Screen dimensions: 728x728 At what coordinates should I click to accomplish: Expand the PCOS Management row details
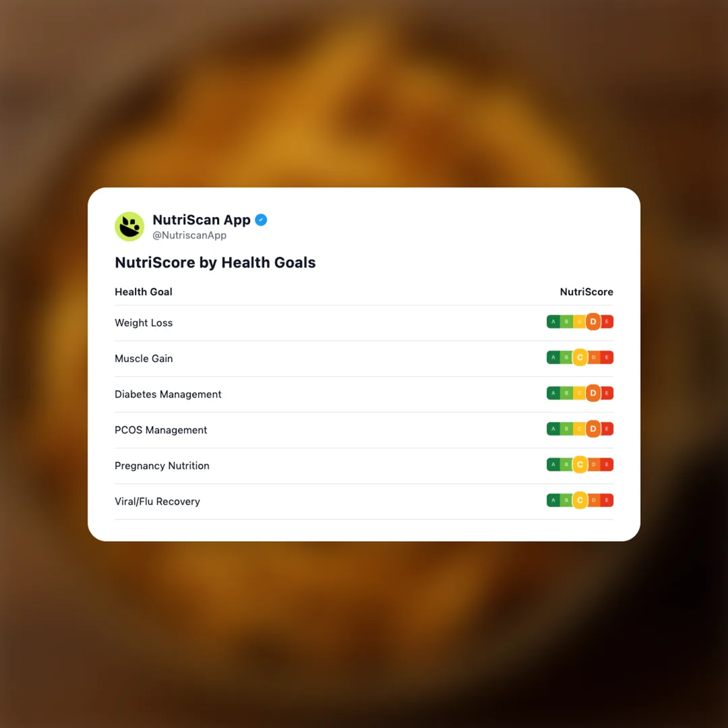(x=160, y=430)
